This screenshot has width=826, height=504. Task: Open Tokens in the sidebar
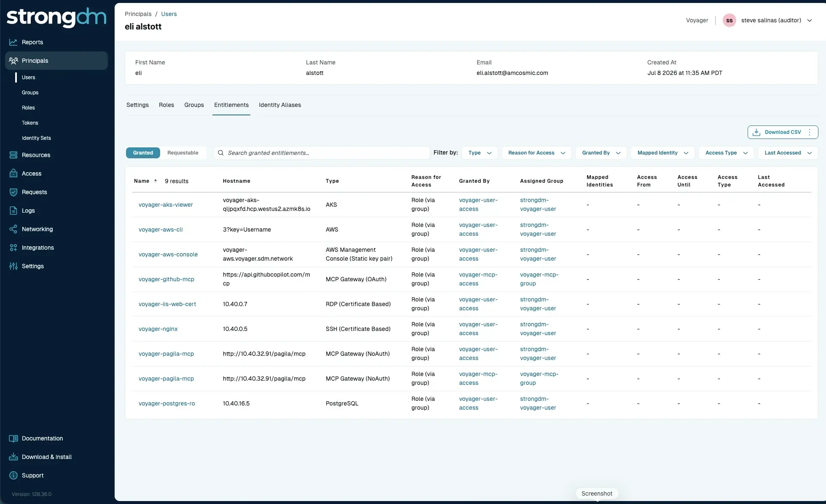click(30, 123)
